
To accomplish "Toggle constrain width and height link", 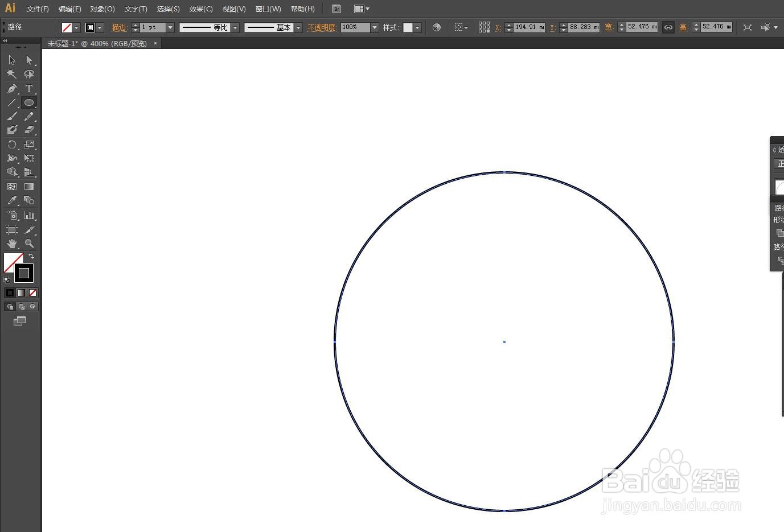I will (x=668, y=27).
